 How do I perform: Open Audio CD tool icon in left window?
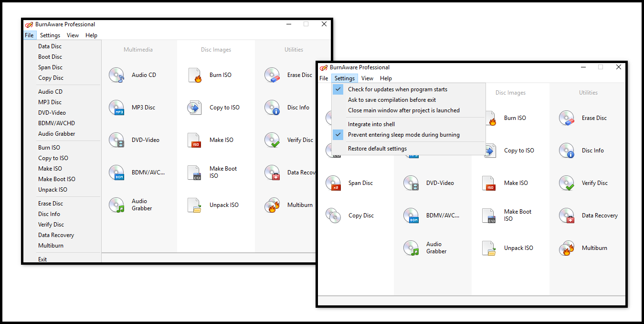[116, 75]
